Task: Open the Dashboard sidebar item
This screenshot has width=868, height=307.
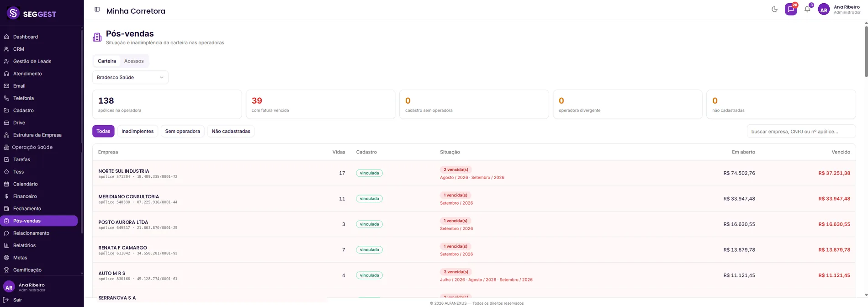Action: tap(39, 37)
